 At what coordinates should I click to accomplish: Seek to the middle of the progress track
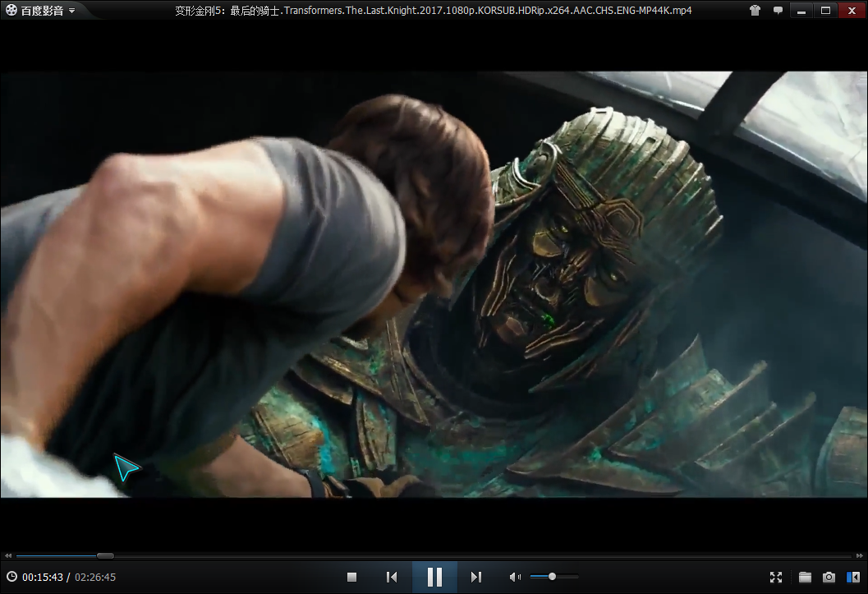coord(434,555)
